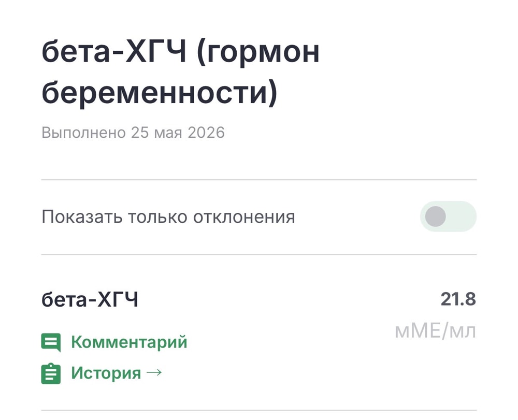Click the first line of the page heading
Viewport: 518px width, 420px height.
(180, 52)
